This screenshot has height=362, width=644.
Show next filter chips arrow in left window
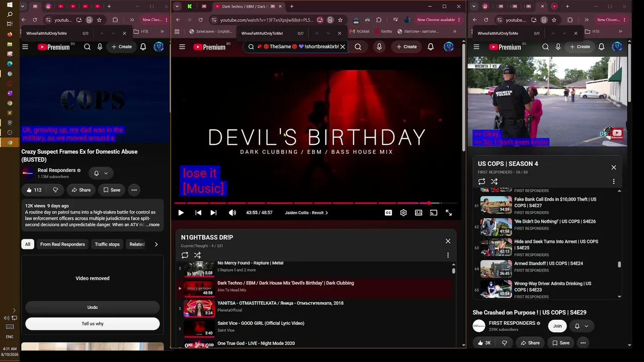(x=156, y=244)
